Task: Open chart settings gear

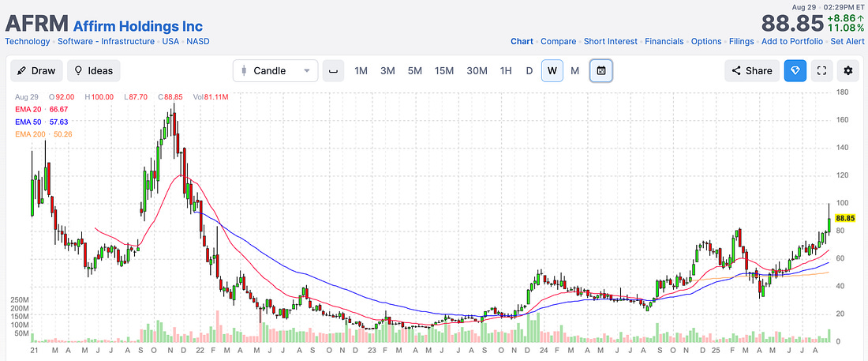Action: [848, 71]
